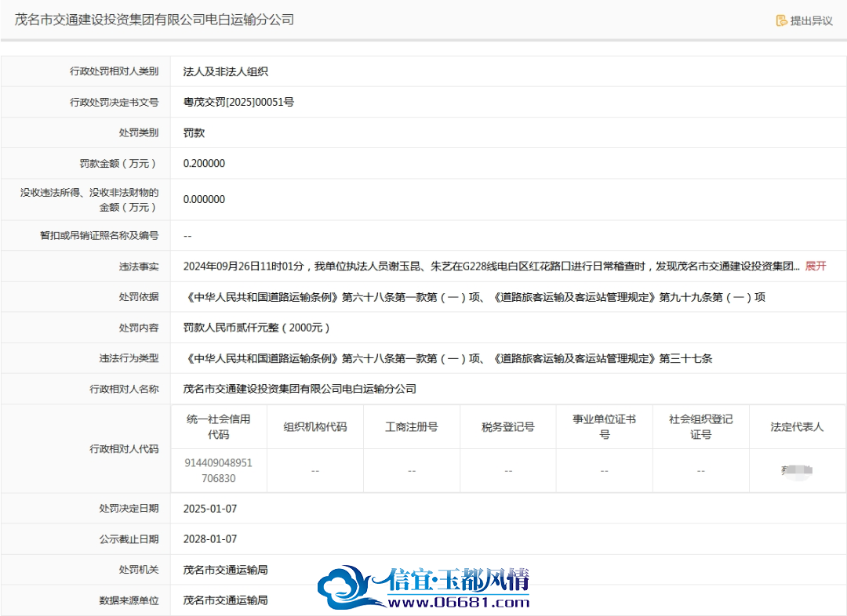847x616 pixels.
Task: Expand the 违法事实 text with 展开
Action: (816, 266)
